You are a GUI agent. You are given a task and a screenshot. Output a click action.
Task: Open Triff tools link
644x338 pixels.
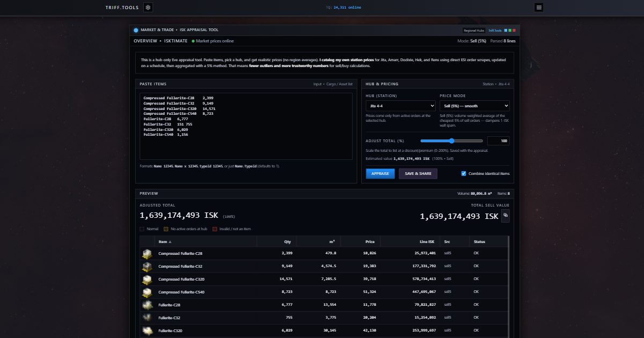click(x=495, y=31)
